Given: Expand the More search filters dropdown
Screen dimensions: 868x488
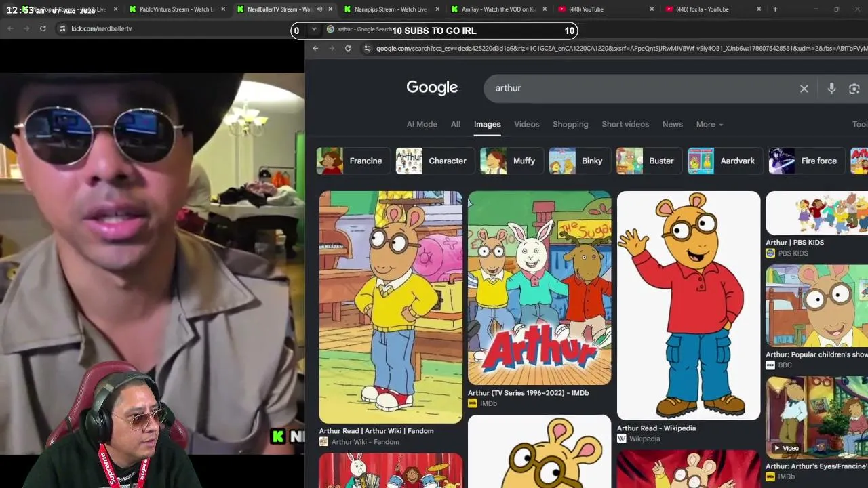Looking at the screenshot, I should 709,125.
